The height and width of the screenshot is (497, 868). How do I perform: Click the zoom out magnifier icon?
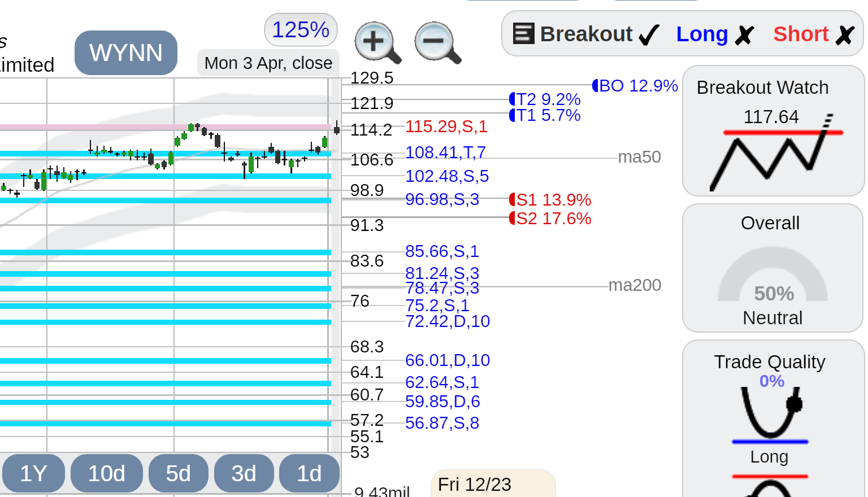[x=437, y=42]
